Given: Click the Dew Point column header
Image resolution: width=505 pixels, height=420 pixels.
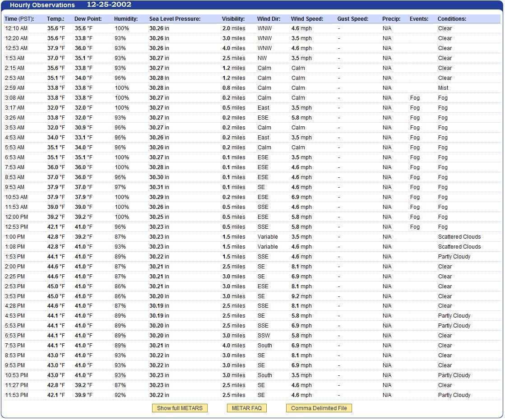Looking at the screenshot, I should (88, 18).
